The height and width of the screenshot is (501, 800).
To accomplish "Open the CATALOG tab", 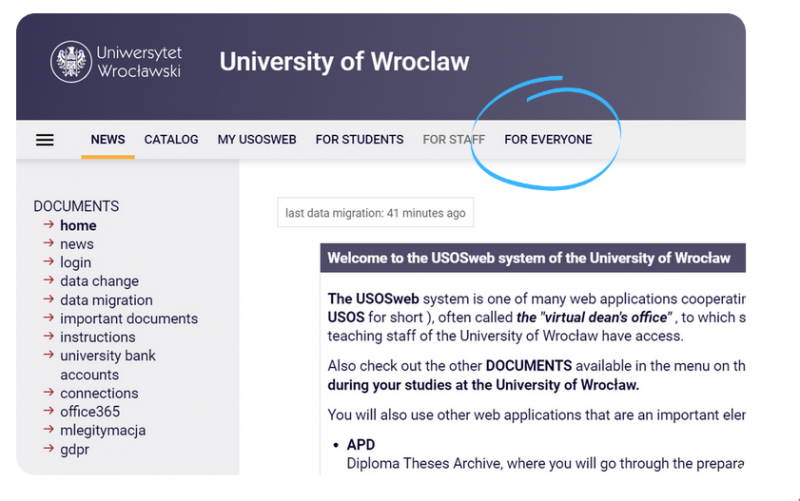I will [171, 140].
